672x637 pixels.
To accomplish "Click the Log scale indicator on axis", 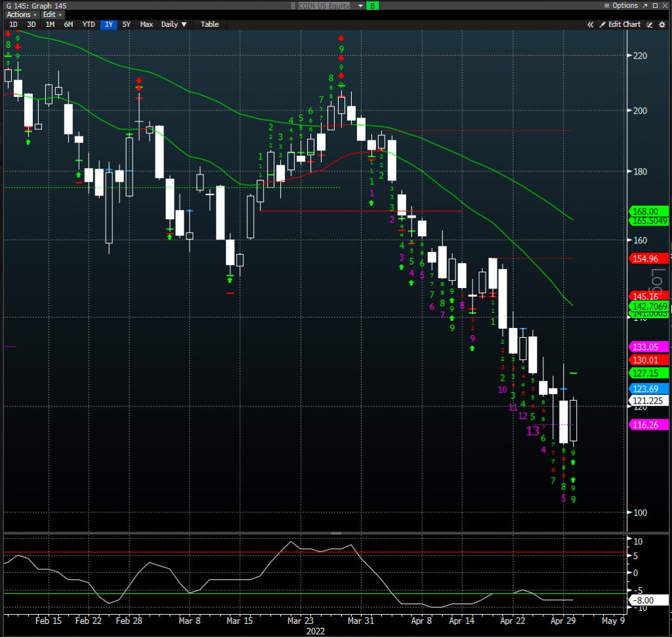I will [658, 283].
